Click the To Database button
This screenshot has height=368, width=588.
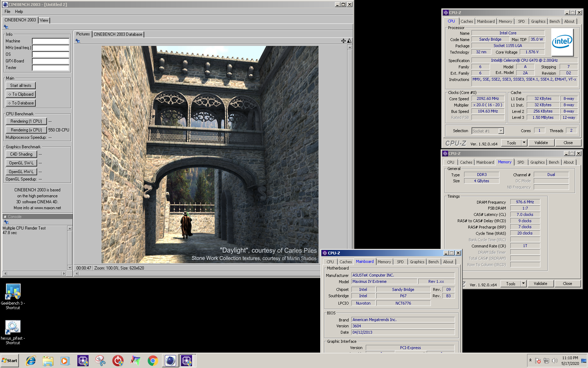click(21, 103)
